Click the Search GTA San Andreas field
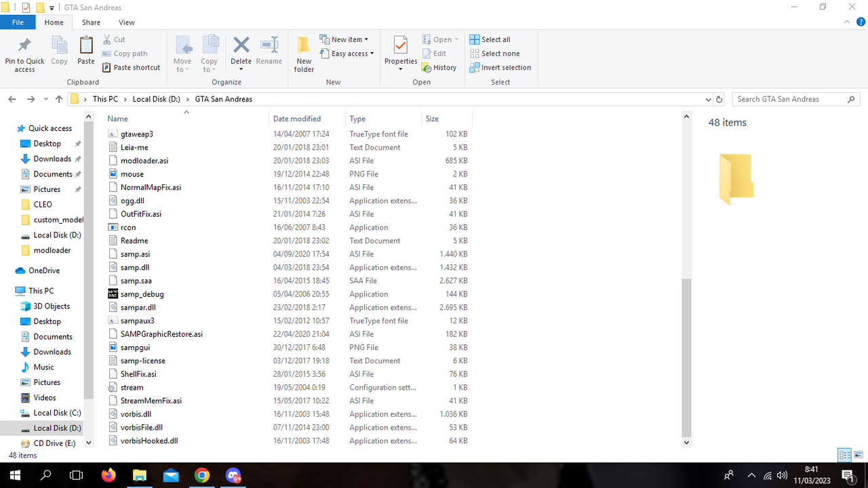Screen dimensions: 868x488 pyautogui.click(x=796, y=99)
